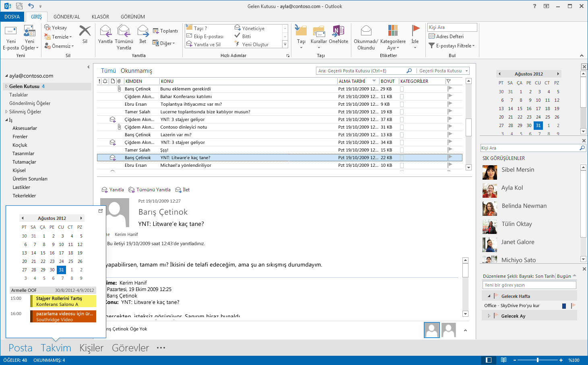
Task: Click the blue category swatch on SkyDrive task
Action: [564, 306]
